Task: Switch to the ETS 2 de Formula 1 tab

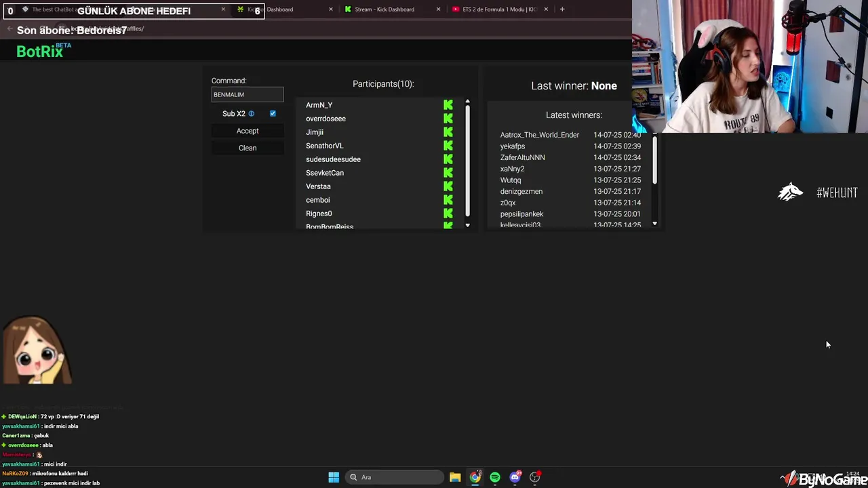Action: point(500,9)
